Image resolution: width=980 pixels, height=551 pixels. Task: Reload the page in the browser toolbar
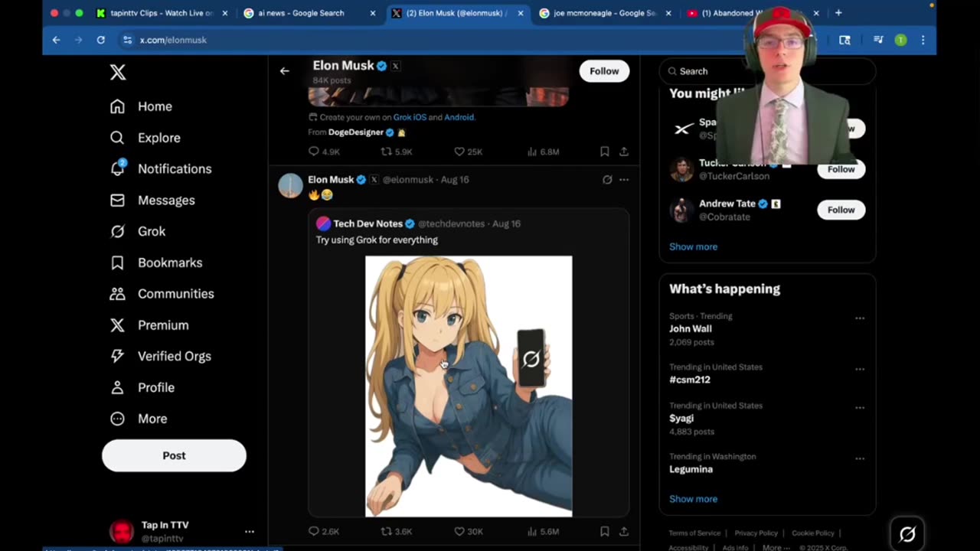tap(100, 40)
